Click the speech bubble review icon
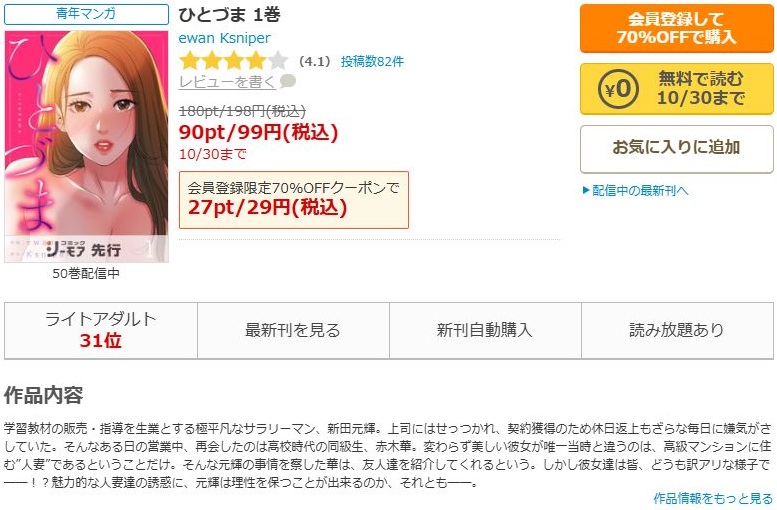Viewport: 777px width, 510px height. (287, 81)
